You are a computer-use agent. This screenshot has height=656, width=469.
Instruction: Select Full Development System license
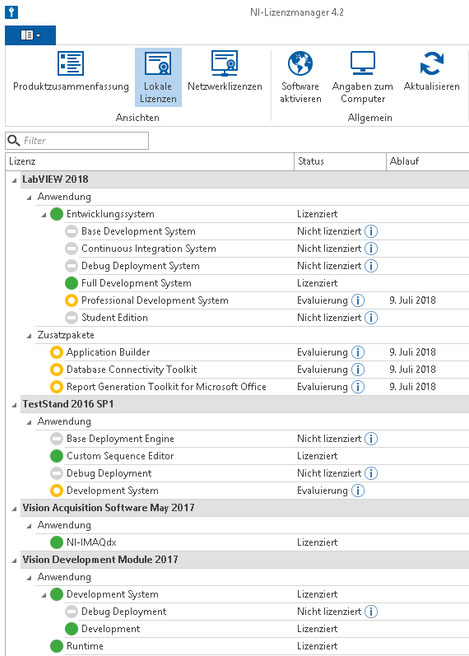click(266, 283)
